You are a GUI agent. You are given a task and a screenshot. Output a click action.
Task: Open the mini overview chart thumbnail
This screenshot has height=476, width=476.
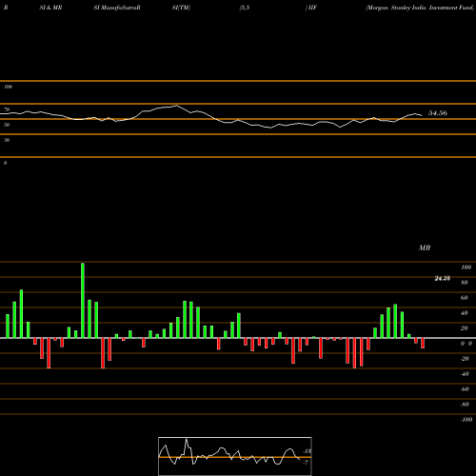pyautogui.click(x=235, y=456)
